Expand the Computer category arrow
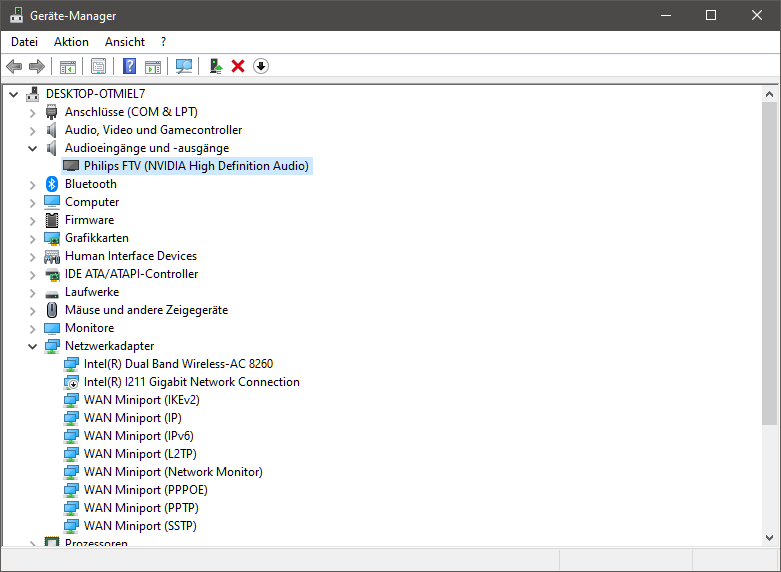Image resolution: width=781 pixels, height=572 pixels. [33, 203]
